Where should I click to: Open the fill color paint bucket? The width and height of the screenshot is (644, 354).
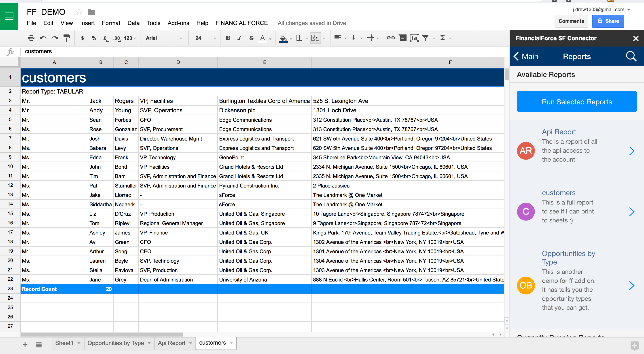click(283, 38)
